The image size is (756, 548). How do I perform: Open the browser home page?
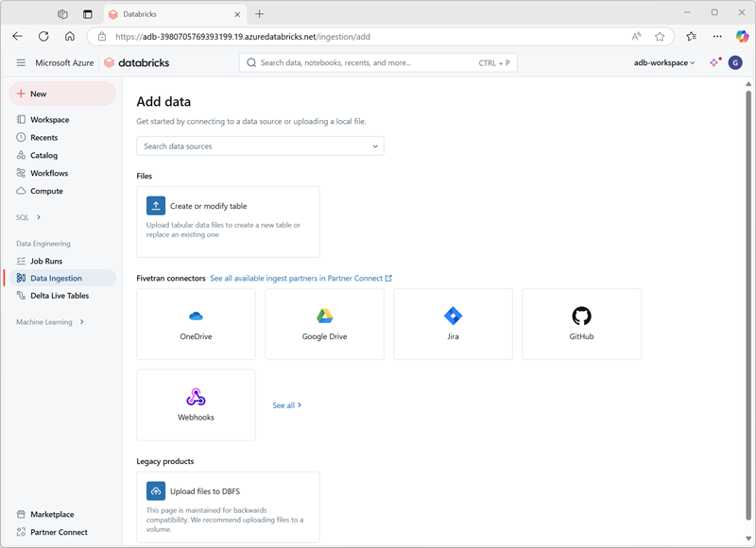click(x=70, y=36)
